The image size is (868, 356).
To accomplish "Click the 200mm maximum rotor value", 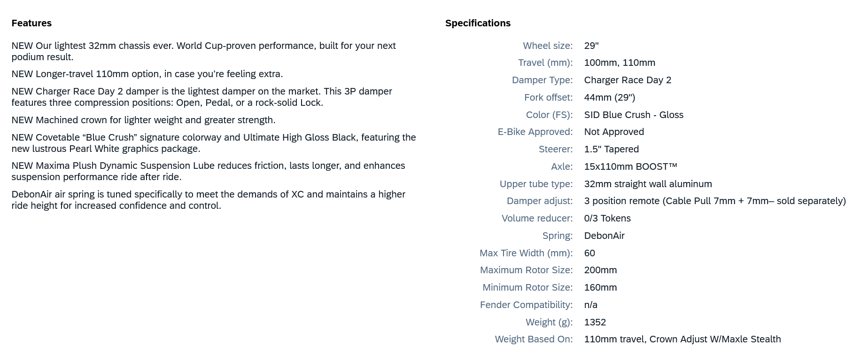I will tap(600, 270).
